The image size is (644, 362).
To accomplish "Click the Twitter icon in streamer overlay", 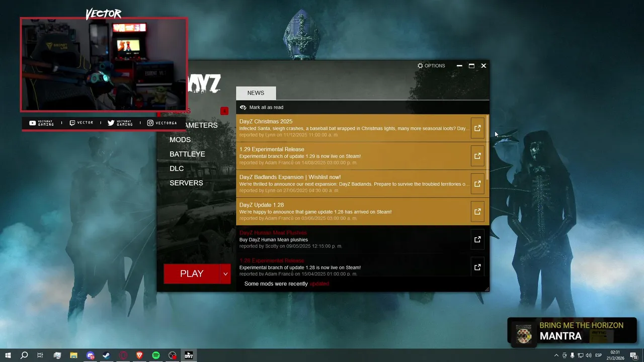I will [111, 123].
